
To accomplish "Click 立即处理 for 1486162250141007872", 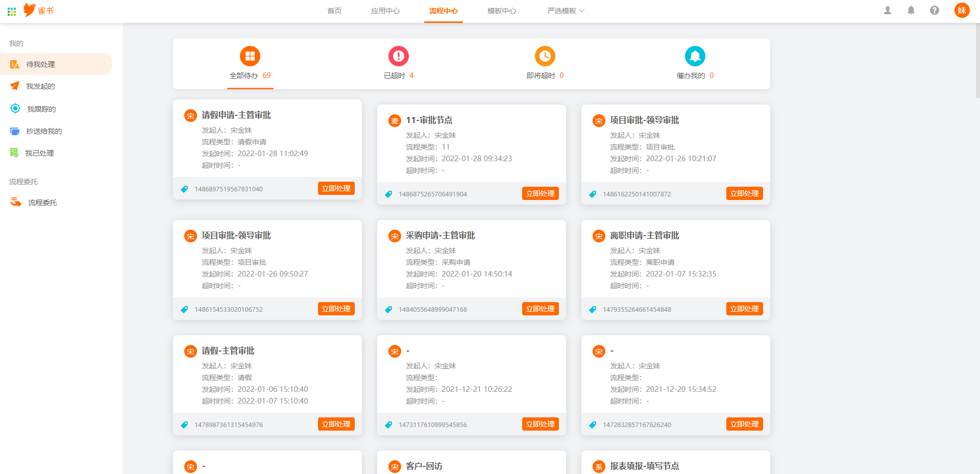I will (x=745, y=193).
